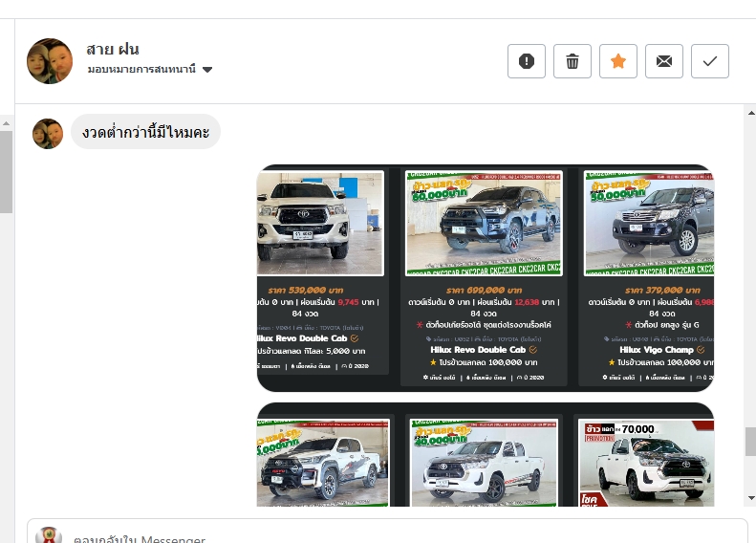756x543 pixels.
Task: View white truck with red decals photo
Action: (x=322, y=463)
